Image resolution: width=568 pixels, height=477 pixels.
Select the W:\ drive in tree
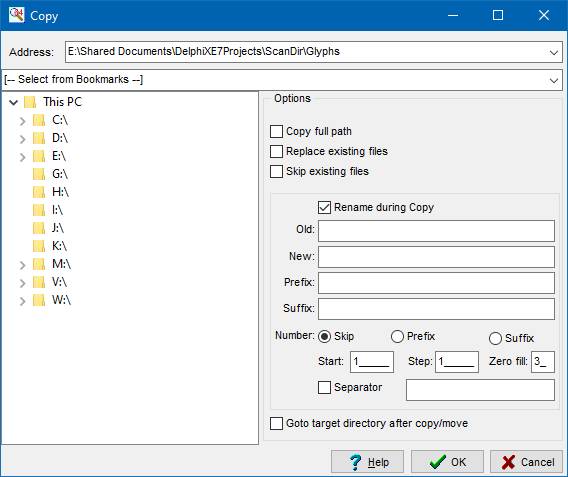coord(61,300)
